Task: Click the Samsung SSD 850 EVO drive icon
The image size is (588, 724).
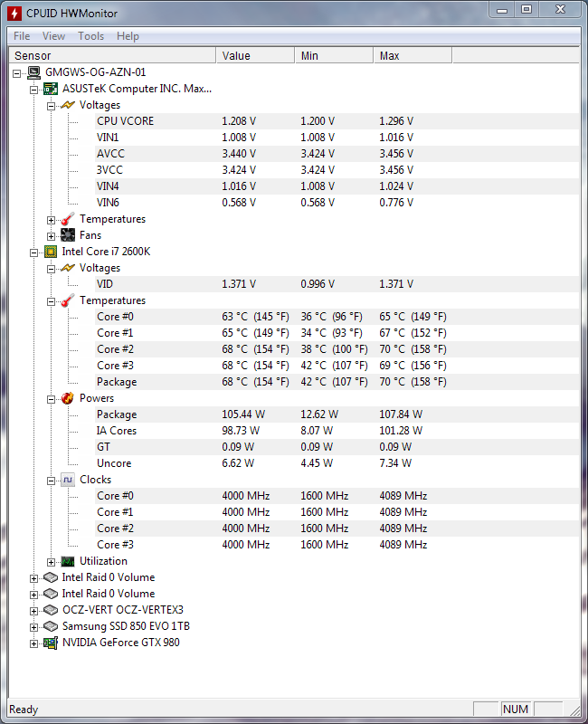Action: coord(51,626)
